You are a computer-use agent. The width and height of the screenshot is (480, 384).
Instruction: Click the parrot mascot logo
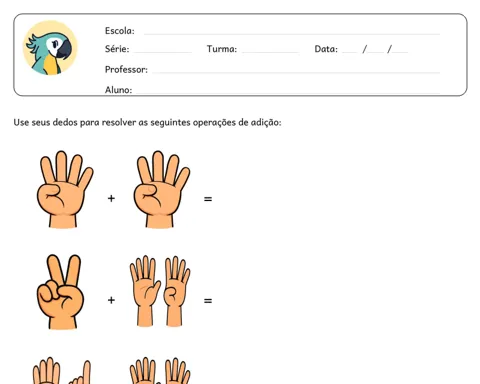click(50, 48)
